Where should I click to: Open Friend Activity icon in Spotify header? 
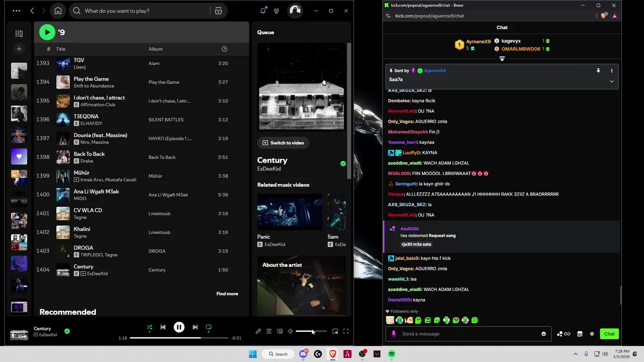point(277,11)
